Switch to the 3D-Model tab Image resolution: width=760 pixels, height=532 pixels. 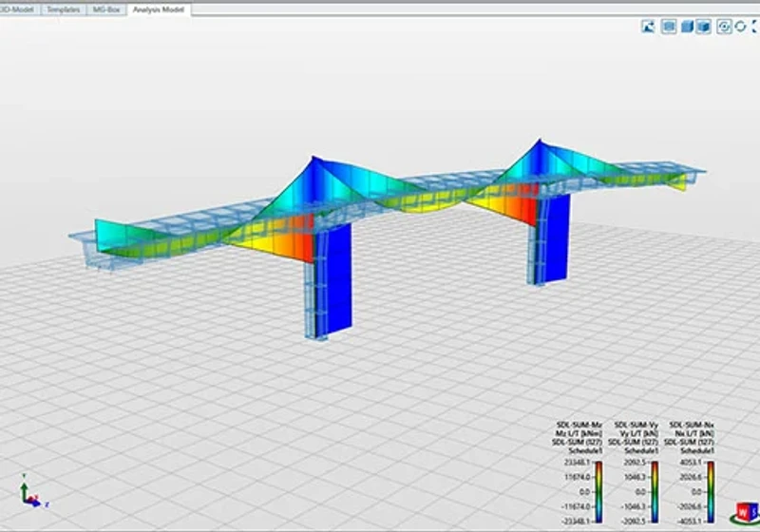click(x=18, y=9)
